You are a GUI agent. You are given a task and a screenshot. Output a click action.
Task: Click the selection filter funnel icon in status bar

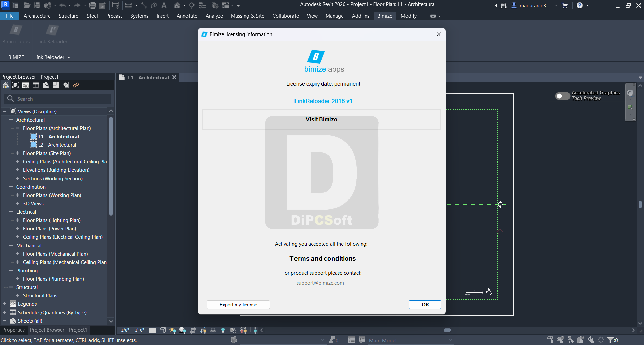(x=611, y=340)
